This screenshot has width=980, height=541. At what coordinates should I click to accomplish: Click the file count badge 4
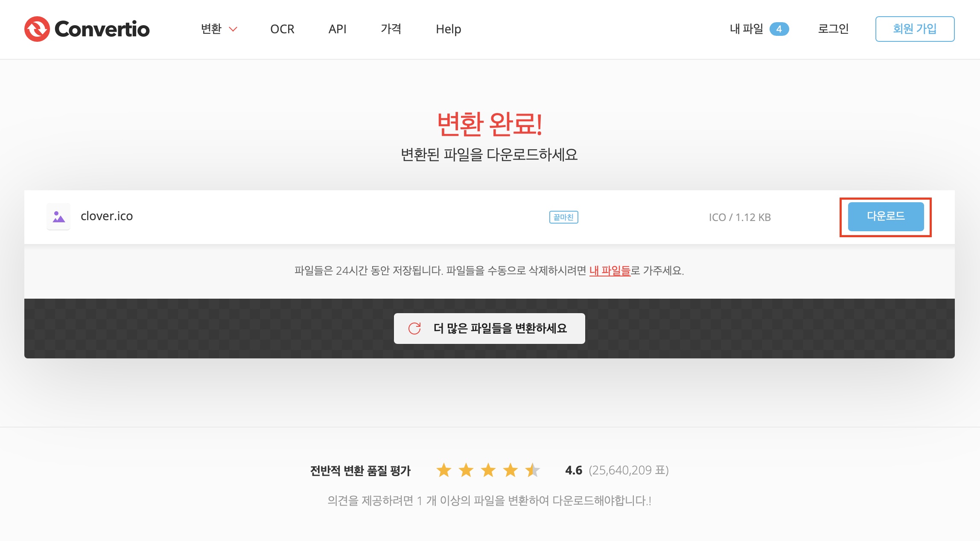click(x=779, y=29)
